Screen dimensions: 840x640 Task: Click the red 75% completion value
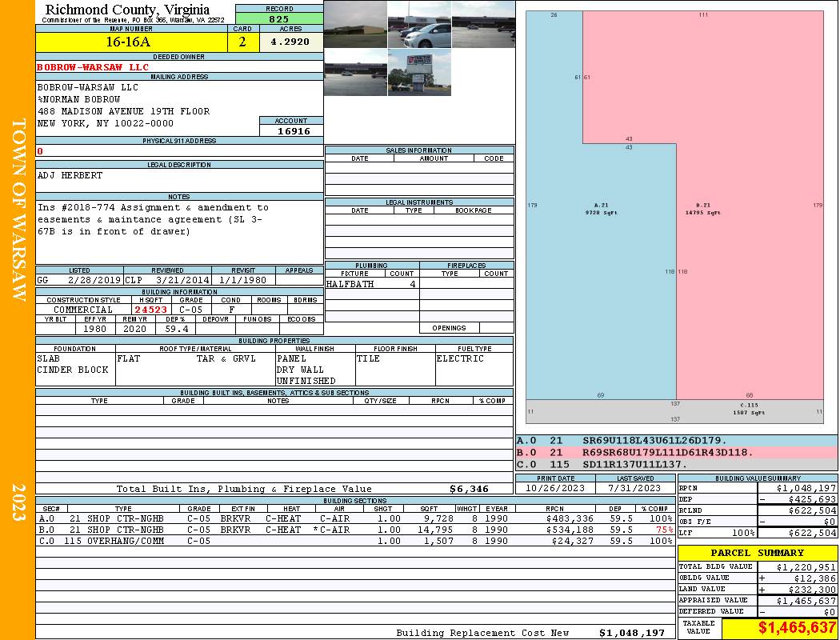pyautogui.click(x=664, y=530)
